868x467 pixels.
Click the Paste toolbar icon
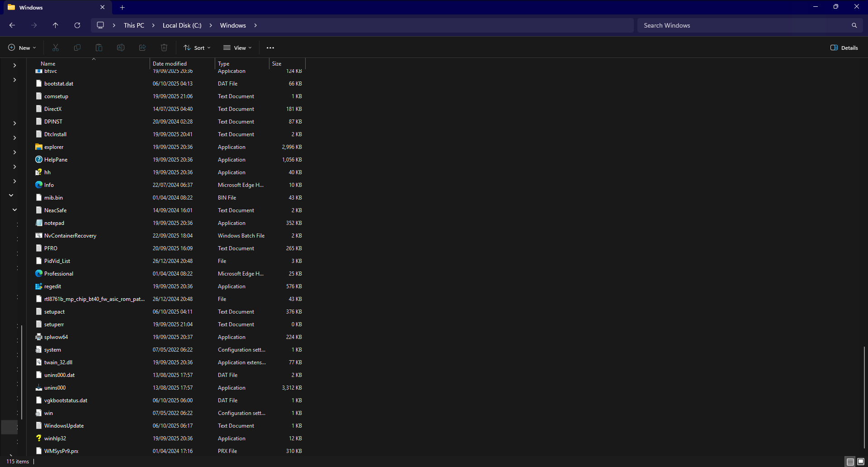tap(99, 48)
